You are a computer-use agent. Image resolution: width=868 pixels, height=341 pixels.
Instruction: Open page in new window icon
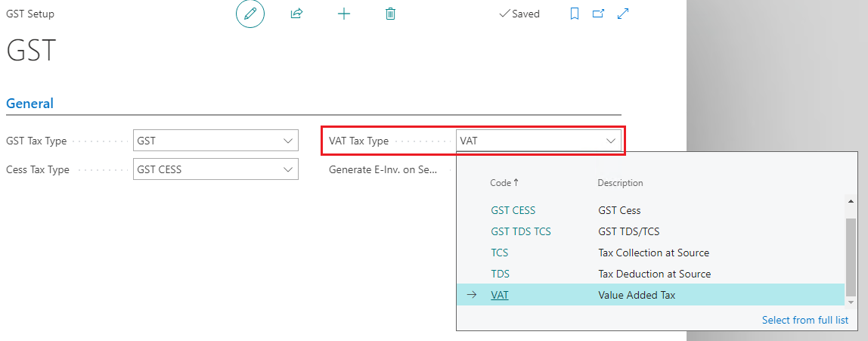tap(598, 14)
